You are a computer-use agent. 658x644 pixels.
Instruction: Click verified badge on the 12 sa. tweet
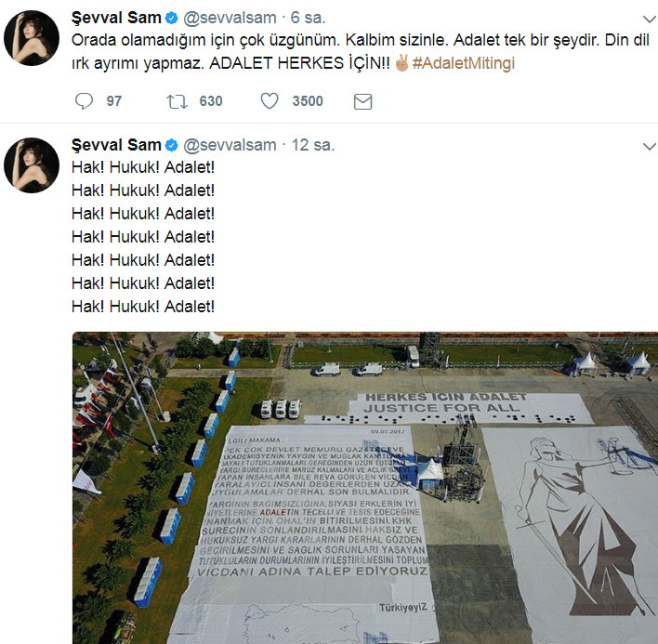171,145
